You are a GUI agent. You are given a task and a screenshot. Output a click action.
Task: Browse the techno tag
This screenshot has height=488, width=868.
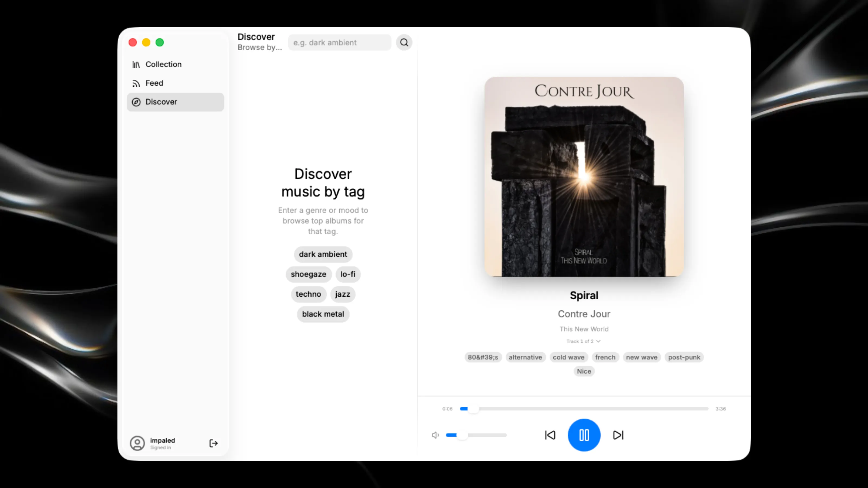(x=308, y=294)
